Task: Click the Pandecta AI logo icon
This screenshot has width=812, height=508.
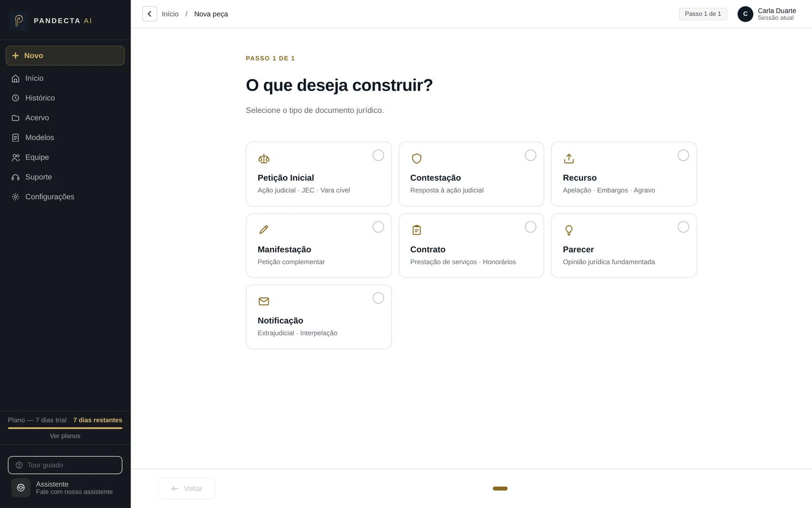Action: tap(19, 21)
